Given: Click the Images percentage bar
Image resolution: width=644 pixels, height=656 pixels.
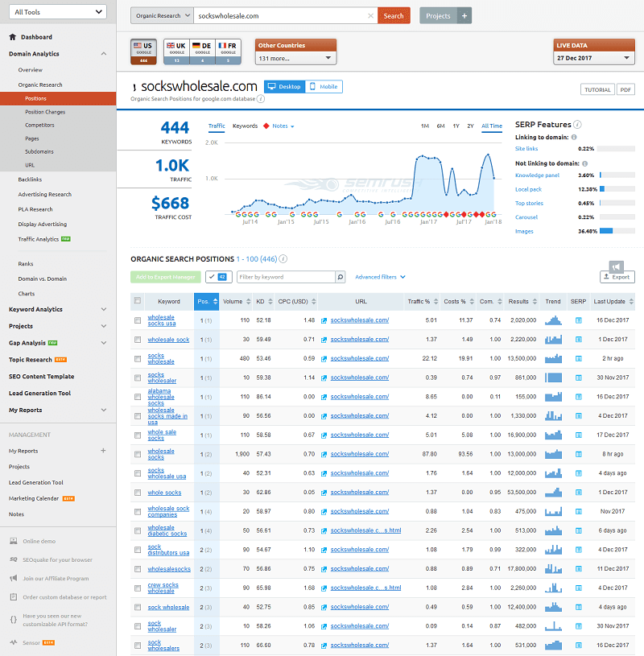Looking at the screenshot, I should (x=617, y=231).
